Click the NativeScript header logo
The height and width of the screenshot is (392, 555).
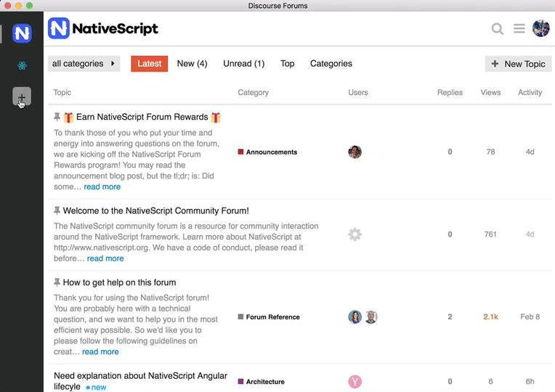coord(103,28)
